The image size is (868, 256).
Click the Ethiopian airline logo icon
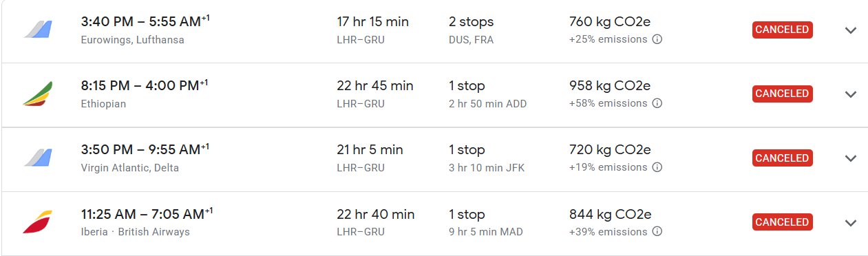[x=37, y=94]
